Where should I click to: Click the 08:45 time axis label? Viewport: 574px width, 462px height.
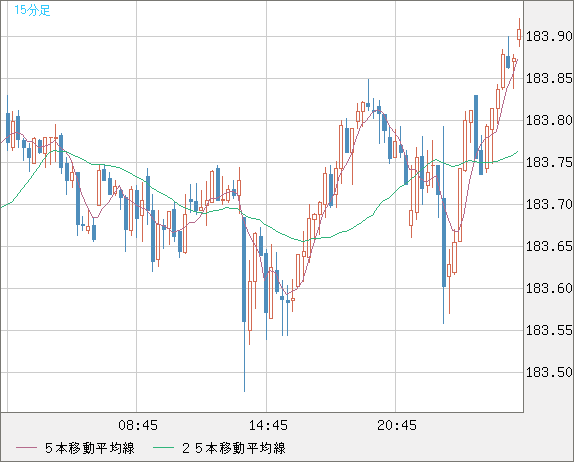138,425
